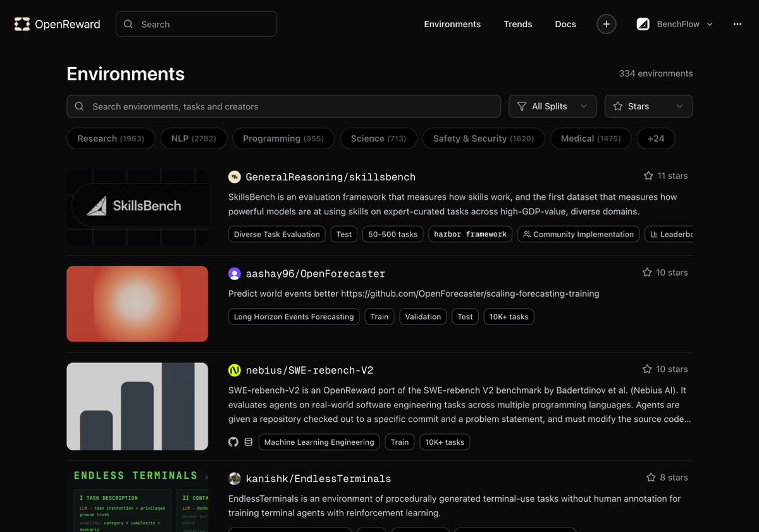Screen dimensions: 759x532
Task: Open the Trends nav item
Action: [518, 24]
